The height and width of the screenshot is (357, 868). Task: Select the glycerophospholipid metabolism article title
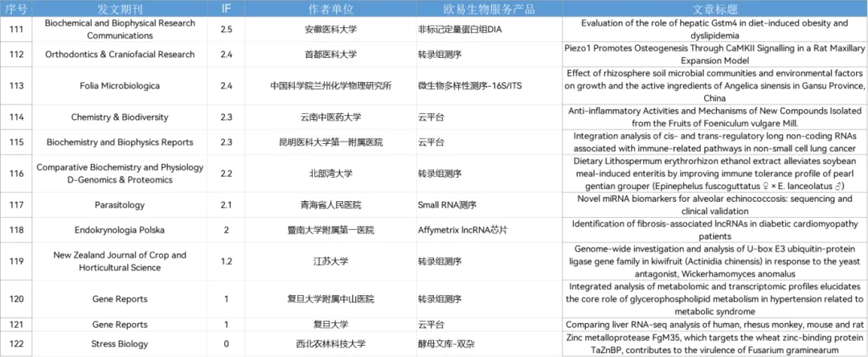coord(714,299)
